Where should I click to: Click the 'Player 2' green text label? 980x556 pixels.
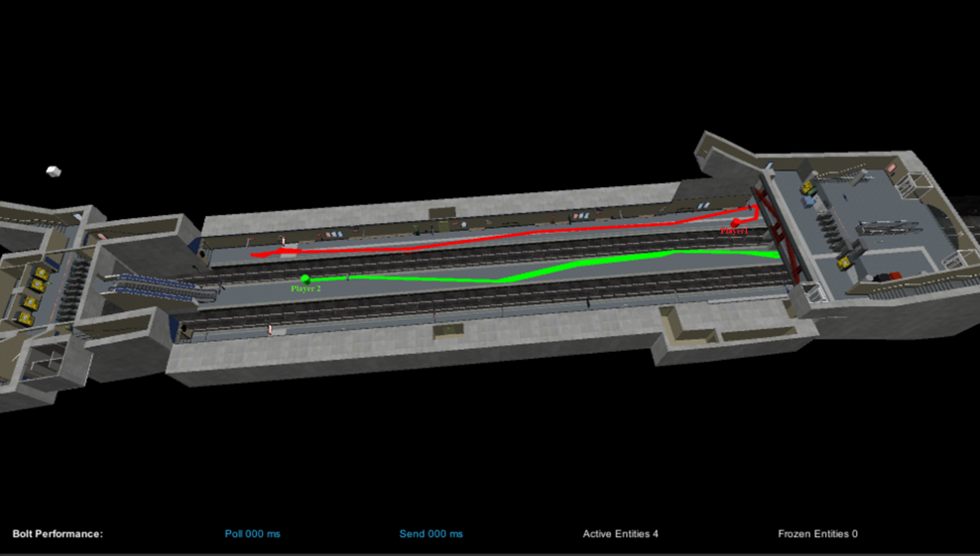pos(306,288)
